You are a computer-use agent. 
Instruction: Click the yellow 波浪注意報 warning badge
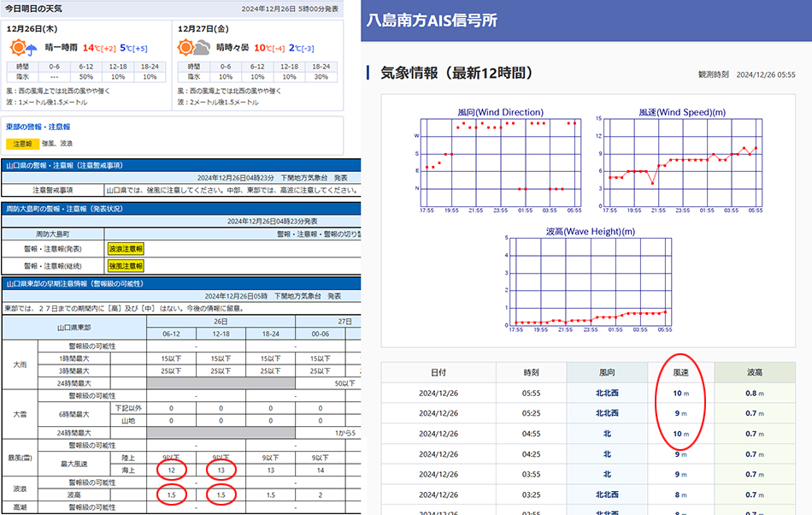[126, 248]
